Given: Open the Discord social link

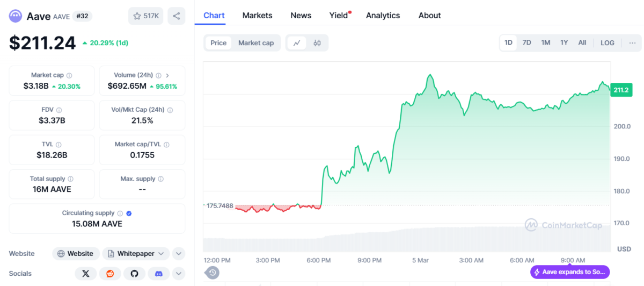Looking at the screenshot, I should tap(159, 274).
